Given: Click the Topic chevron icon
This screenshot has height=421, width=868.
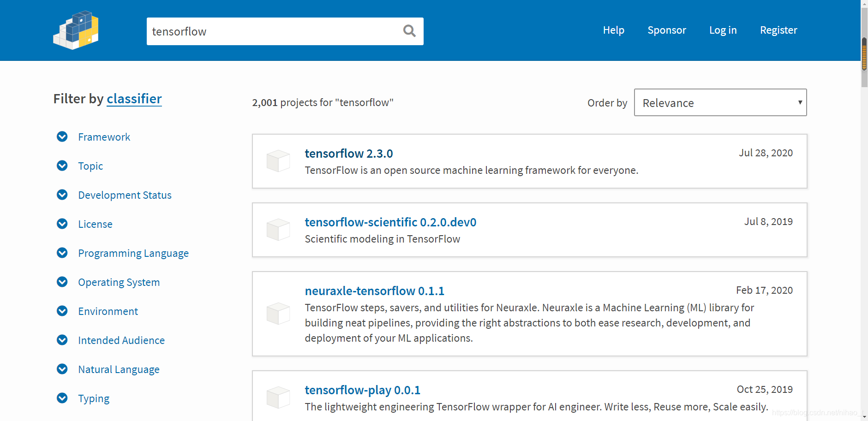Looking at the screenshot, I should 62,166.
